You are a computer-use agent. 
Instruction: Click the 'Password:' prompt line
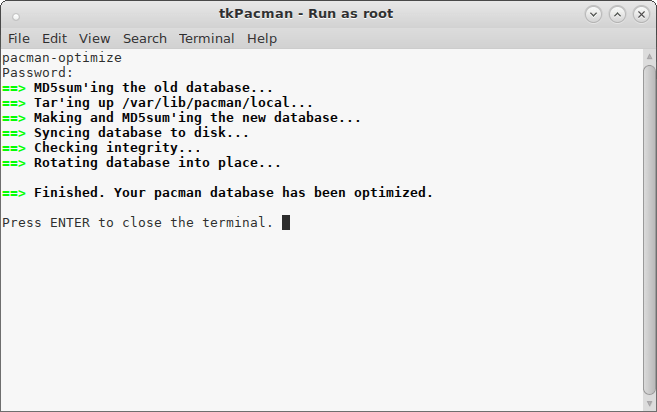[38, 73]
